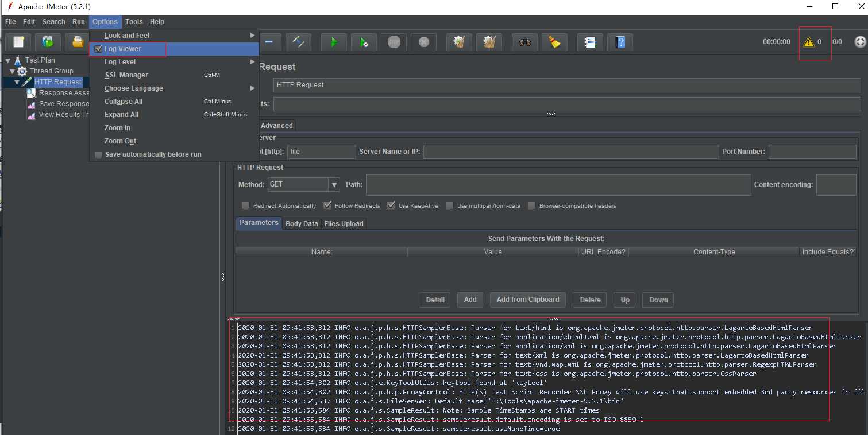This screenshot has width=868, height=435.
Task: Switch to the Advanced tab
Action: click(276, 126)
